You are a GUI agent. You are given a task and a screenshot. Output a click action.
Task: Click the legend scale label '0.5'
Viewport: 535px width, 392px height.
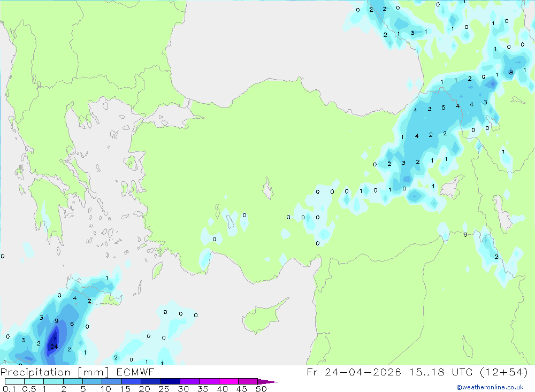[x=29, y=389]
